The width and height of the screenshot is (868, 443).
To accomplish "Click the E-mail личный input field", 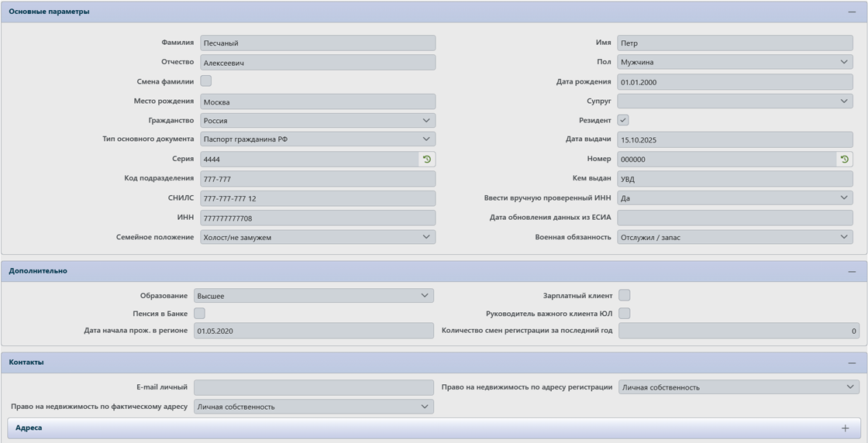I will click(313, 387).
